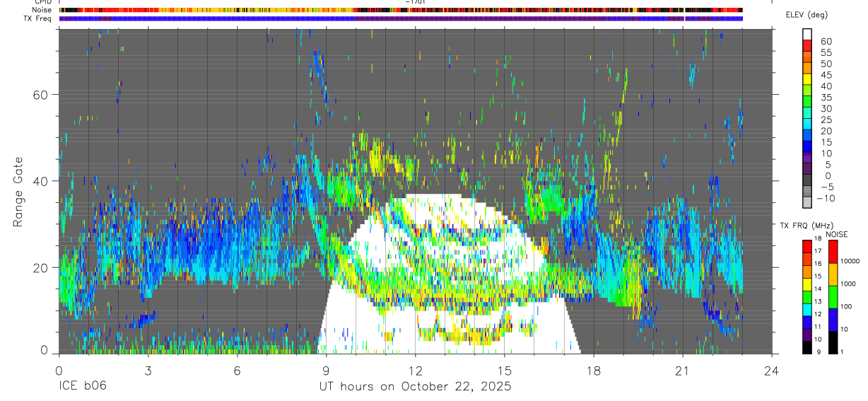
Task: Click the 'Range Gate' y-axis title
Action: pyautogui.click(x=18, y=192)
